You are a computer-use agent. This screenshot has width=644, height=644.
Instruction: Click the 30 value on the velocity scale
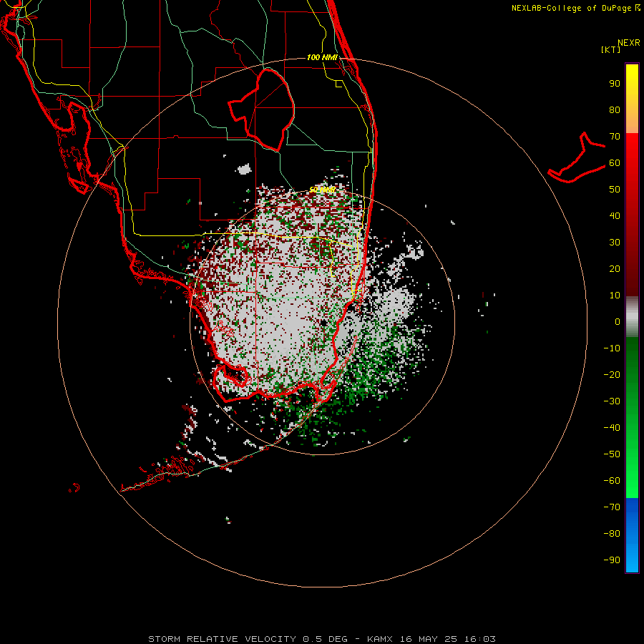pos(615,243)
